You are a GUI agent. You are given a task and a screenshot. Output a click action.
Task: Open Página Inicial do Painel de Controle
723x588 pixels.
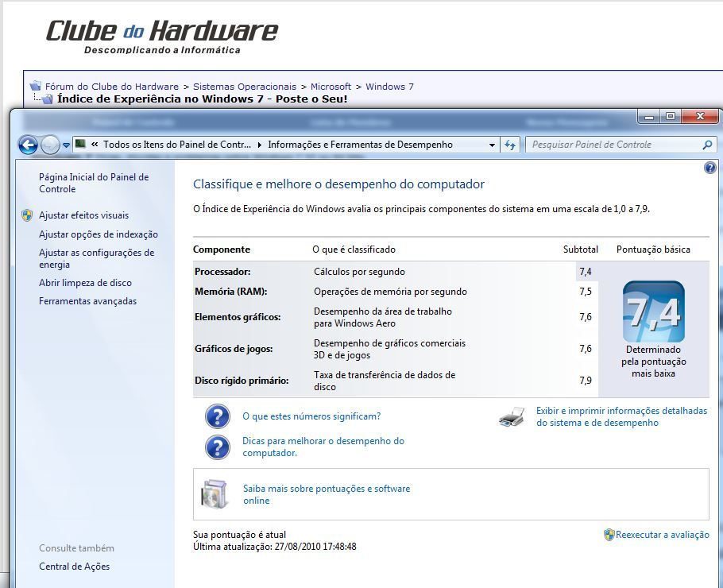pos(94,183)
